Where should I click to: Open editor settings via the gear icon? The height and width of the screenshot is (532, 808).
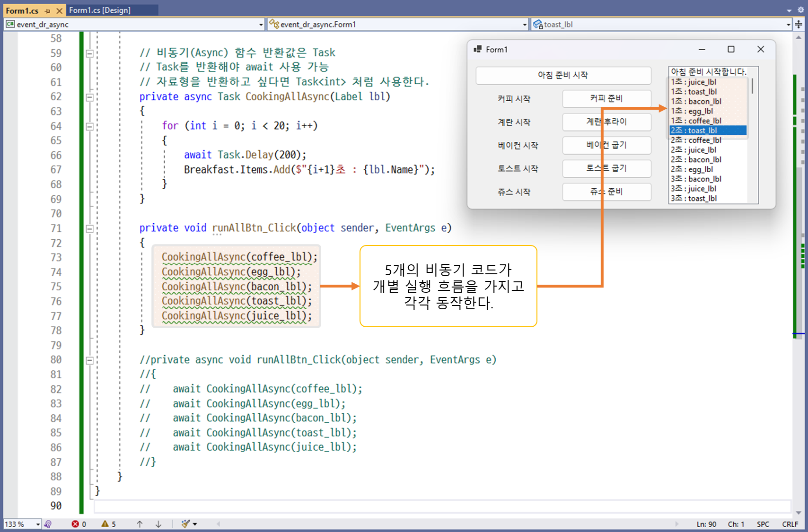(x=800, y=9)
